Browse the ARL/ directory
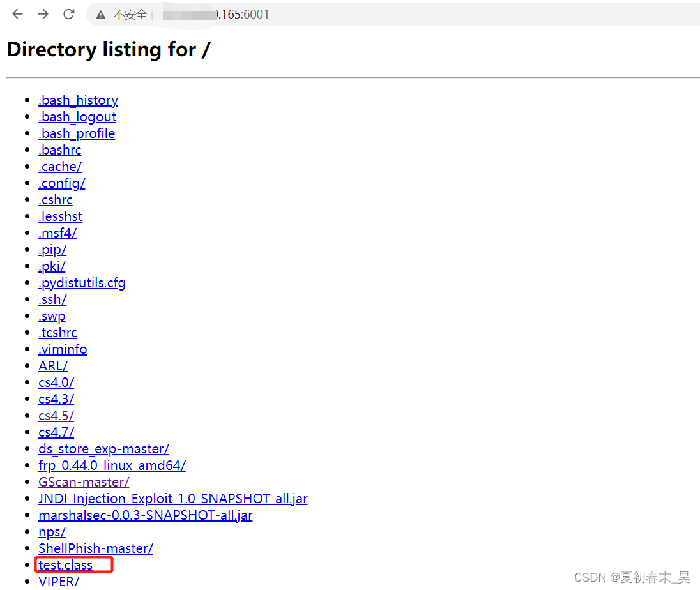Screen dimensions: 700x590 click(x=53, y=365)
